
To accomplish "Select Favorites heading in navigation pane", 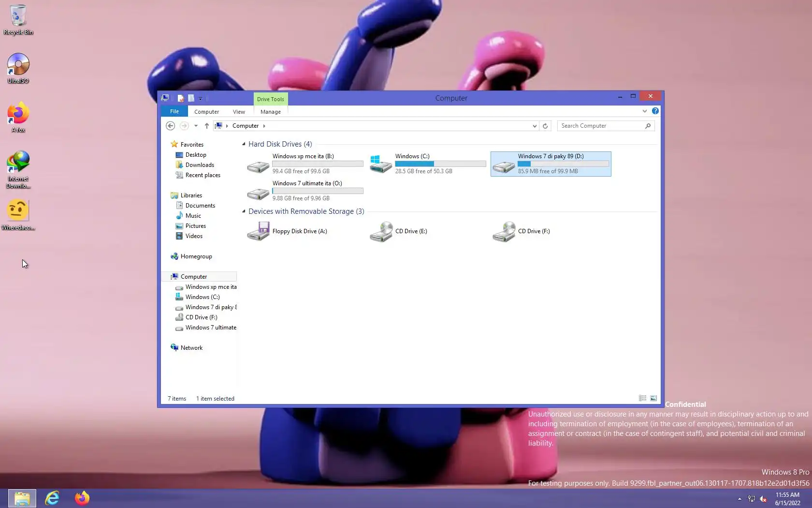I will point(192,145).
